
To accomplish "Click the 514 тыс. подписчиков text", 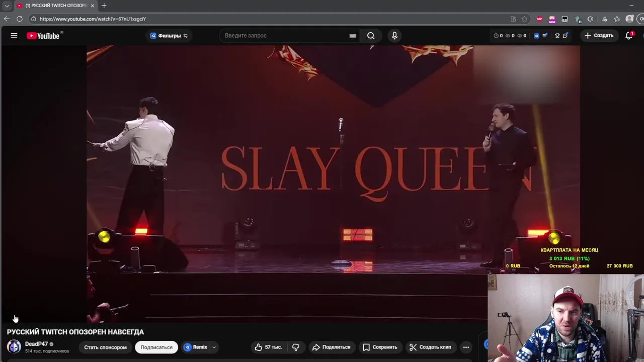I will tap(47, 351).
